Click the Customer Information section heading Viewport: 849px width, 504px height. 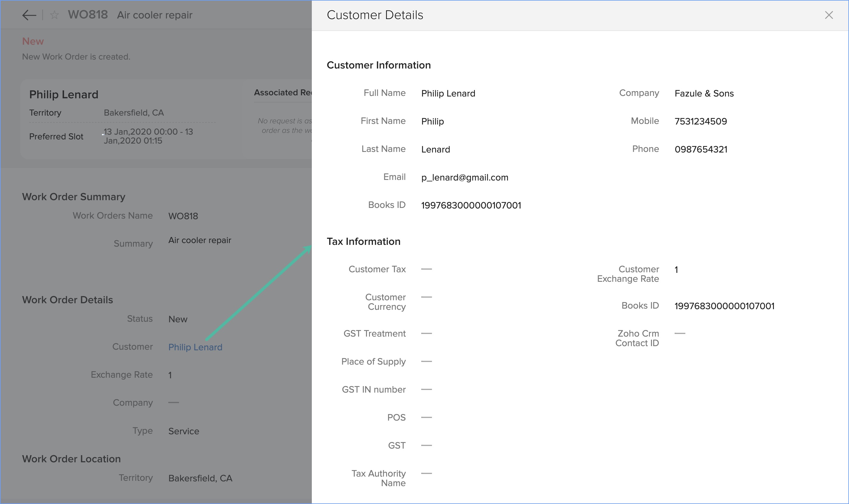(379, 65)
